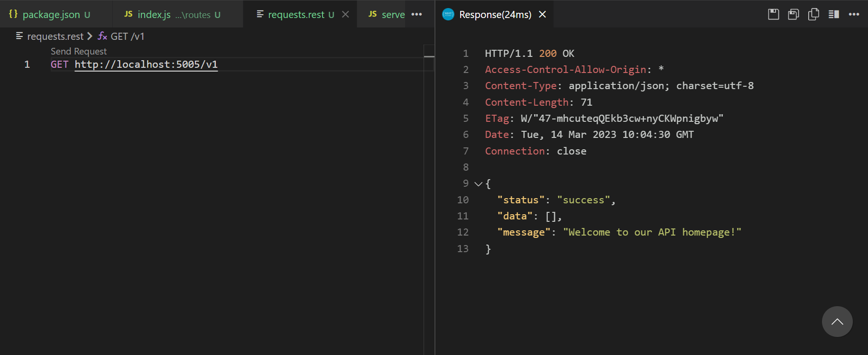Switch to the package.json tab
Image resolution: width=868 pixels, height=355 pixels.
point(51,15)
